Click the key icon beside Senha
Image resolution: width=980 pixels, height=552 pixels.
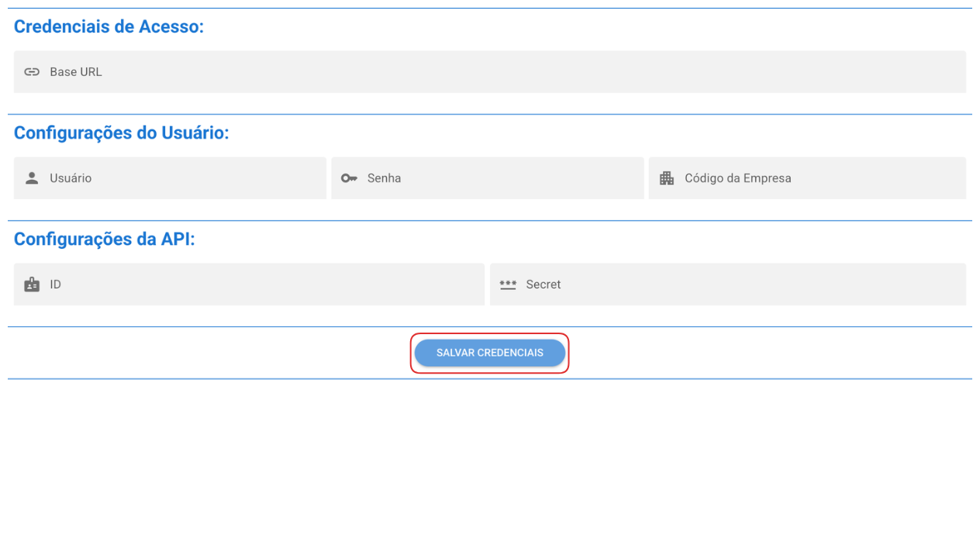point(349,178)
